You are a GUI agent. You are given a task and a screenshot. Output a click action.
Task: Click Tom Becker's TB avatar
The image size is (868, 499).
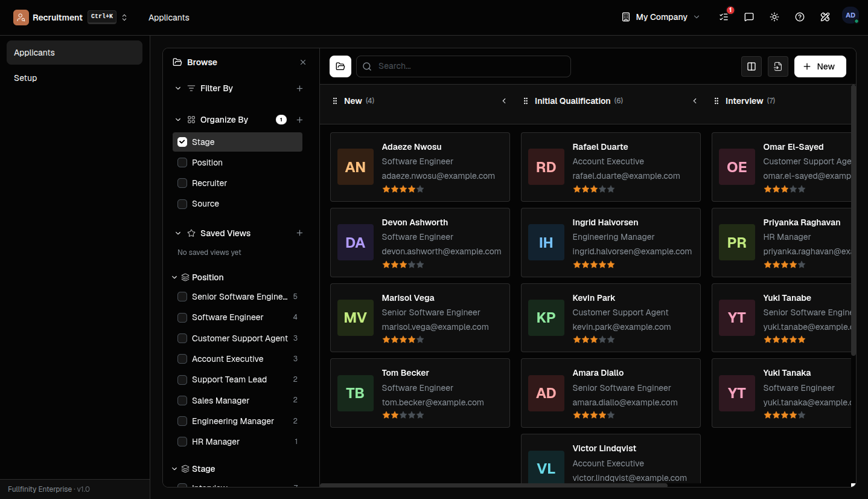coord(356,393)
